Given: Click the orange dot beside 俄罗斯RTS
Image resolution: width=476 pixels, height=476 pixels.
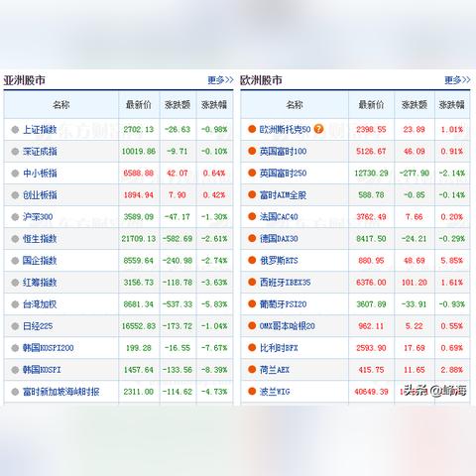Looking at the screenshot, I should click(x=252, y=260).
